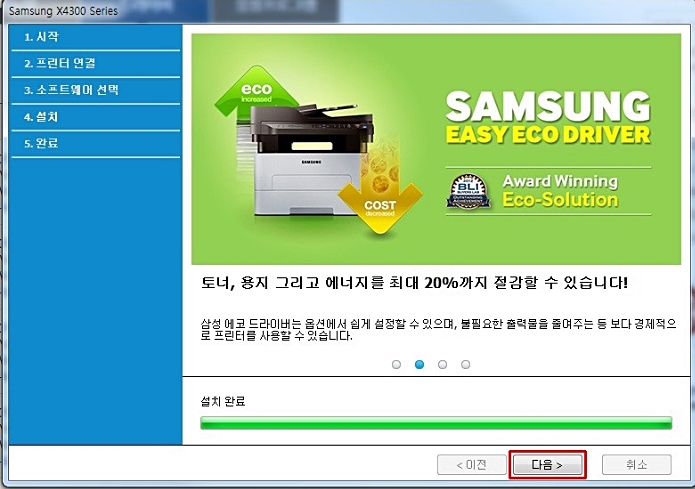Viewport: 695px width, 489px height.
Task: Select the second (active) slide indicator dot
Action: click(419, 364)
